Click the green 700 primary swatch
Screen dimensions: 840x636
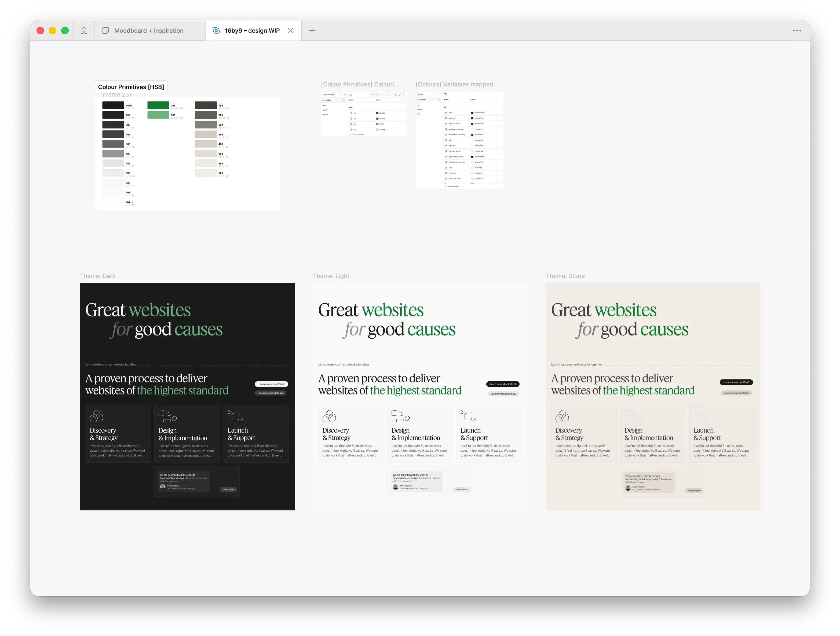click(158, 105)
